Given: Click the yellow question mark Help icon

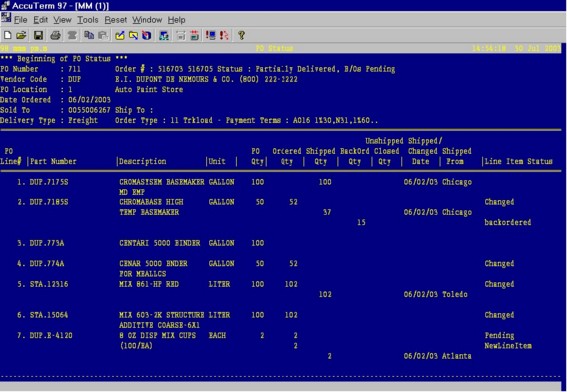Looking at the screenshot, I should (241, 35).
